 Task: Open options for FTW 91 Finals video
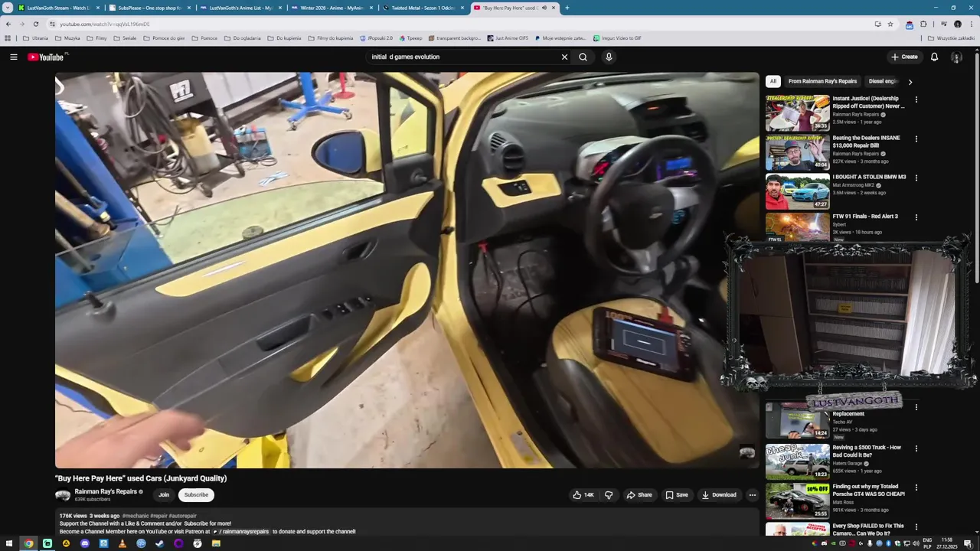[x=916, y=217]
